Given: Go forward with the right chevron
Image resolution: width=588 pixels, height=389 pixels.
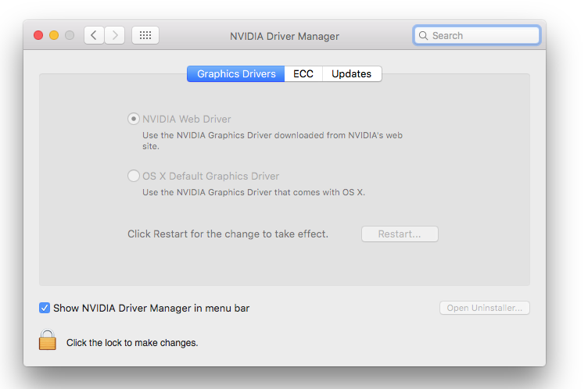Looking at the screenshot, I should tap(115, 35).
